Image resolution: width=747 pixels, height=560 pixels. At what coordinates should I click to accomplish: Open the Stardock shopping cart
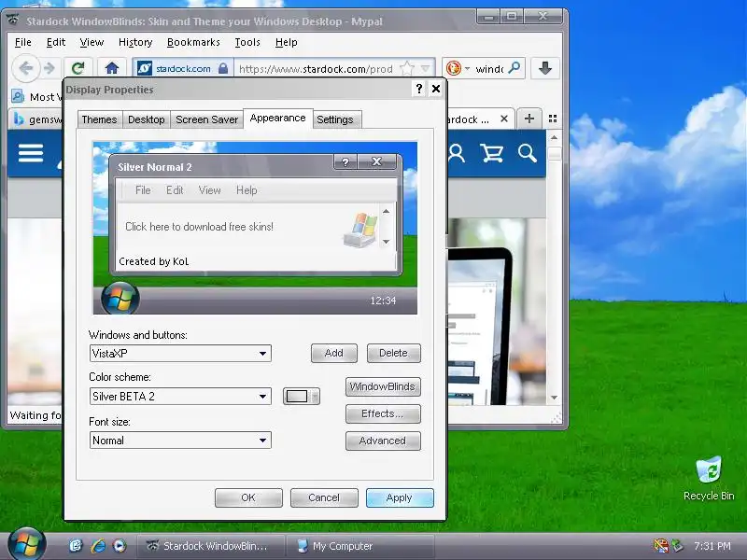(492, 153)
